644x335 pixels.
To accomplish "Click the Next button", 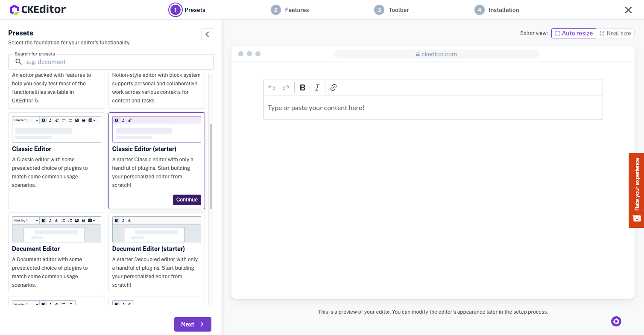I will point(193,324).
